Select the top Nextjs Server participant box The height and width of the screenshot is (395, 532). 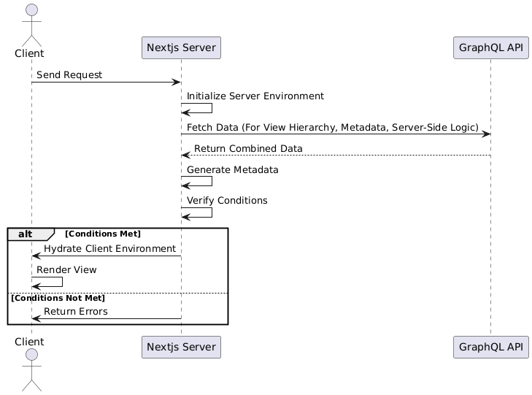pos(181,48)
